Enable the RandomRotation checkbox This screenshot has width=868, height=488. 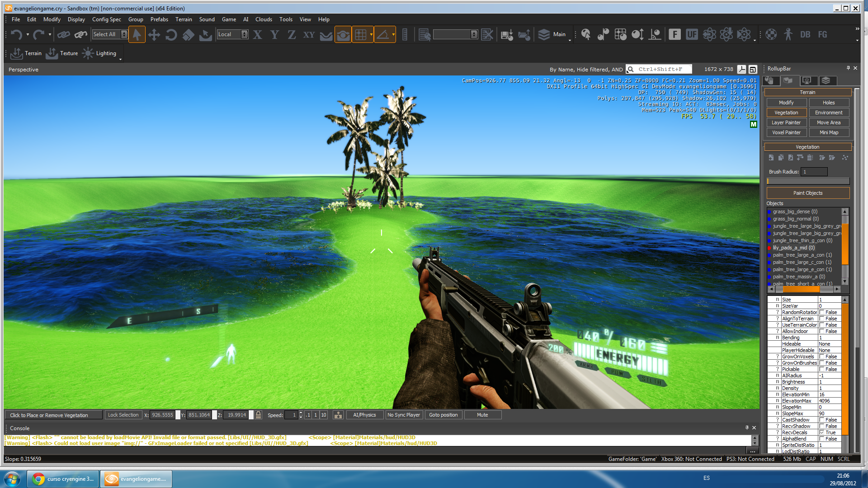pos(822,312)
